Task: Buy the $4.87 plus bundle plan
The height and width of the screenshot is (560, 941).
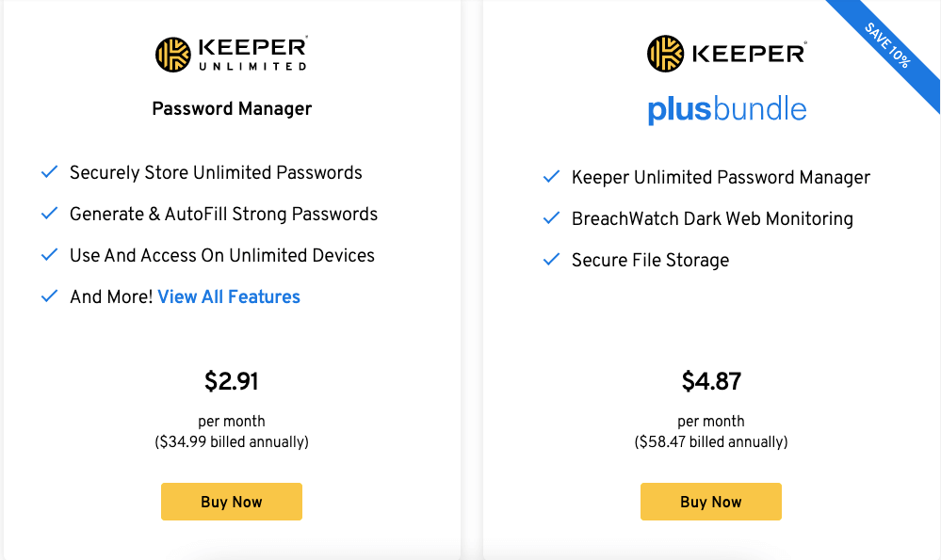Action: (x=710, y=502)
